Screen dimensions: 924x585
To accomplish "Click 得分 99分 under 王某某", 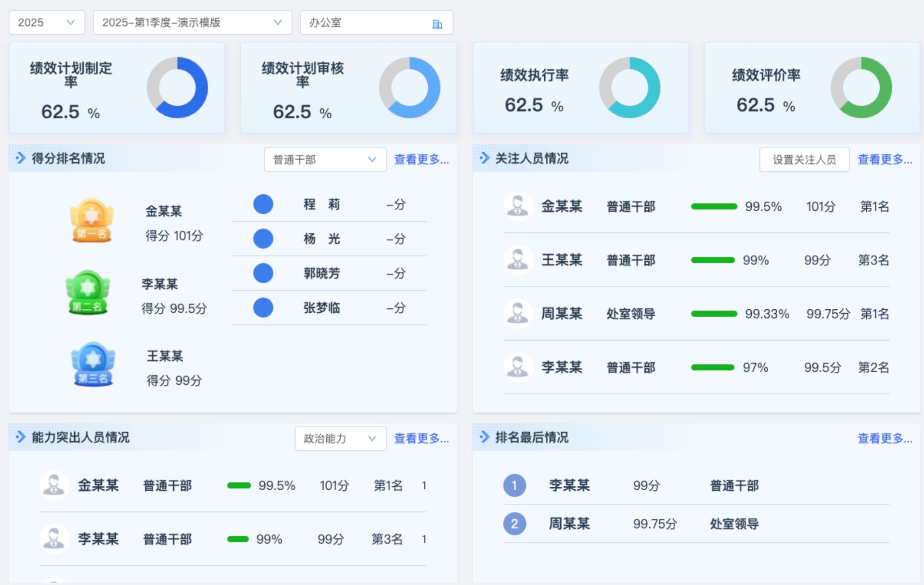I will tap(174, 381).
